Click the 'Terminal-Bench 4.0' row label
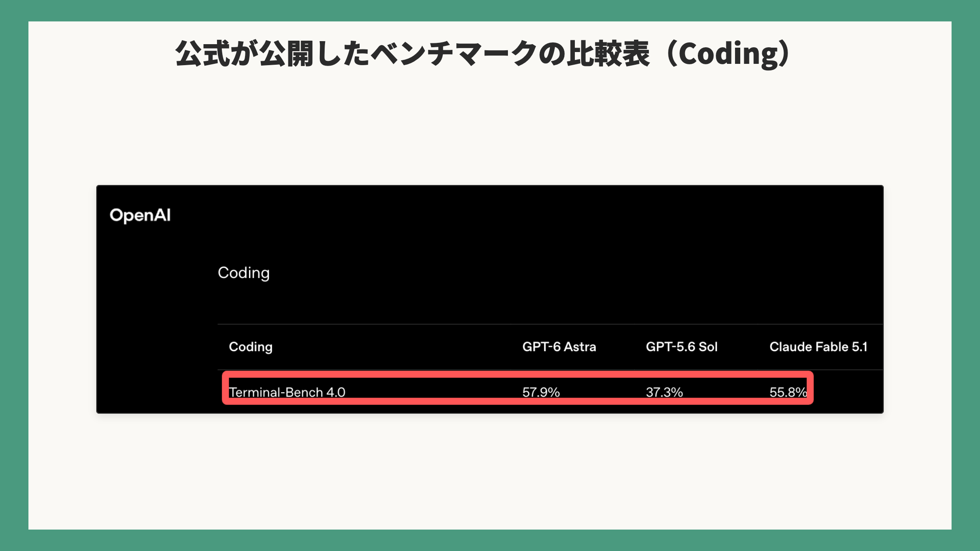This screenshot has width=980, height=551. click(287, 392)
